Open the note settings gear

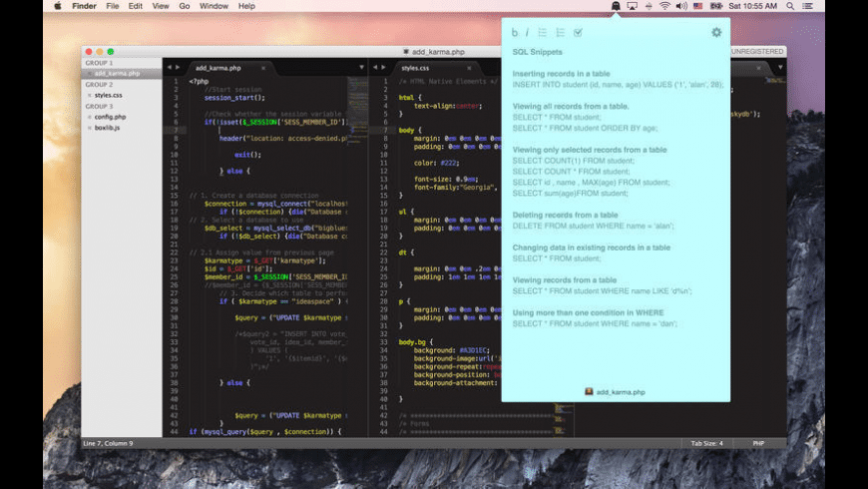(715, 33)
